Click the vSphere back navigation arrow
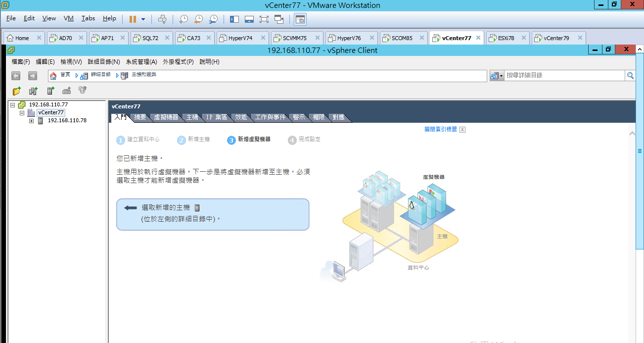Viewport: 644px width, 343px height. (x=16, y=76)
